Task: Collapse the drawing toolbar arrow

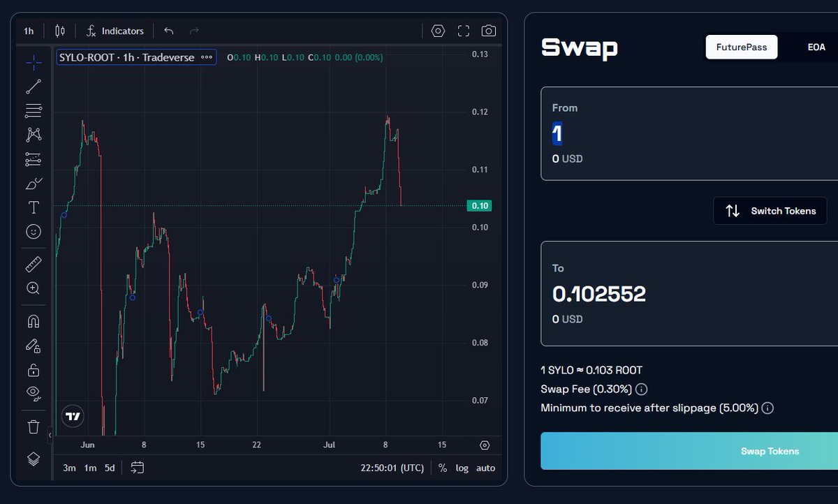Action: pos(50,436)
